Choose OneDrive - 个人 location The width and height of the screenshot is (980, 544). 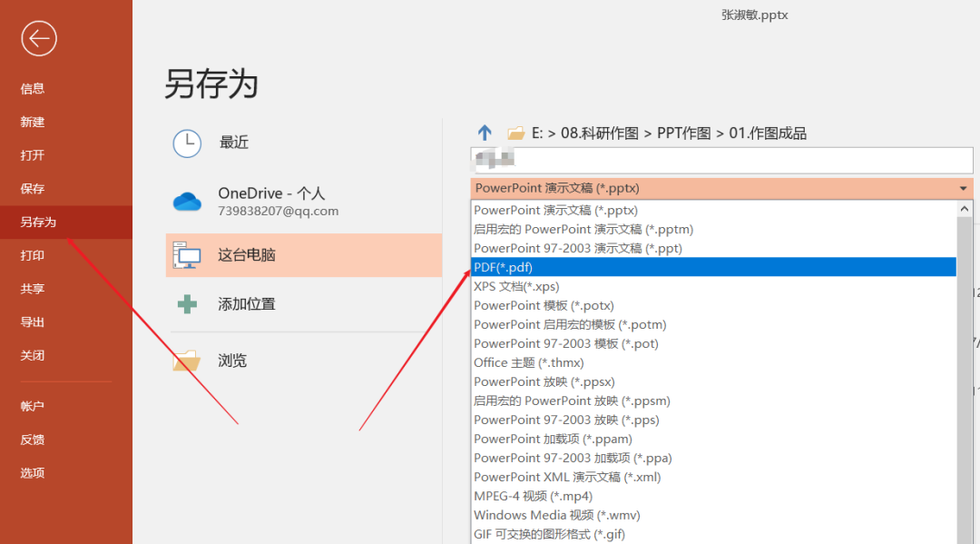click(x=304, y=202)
